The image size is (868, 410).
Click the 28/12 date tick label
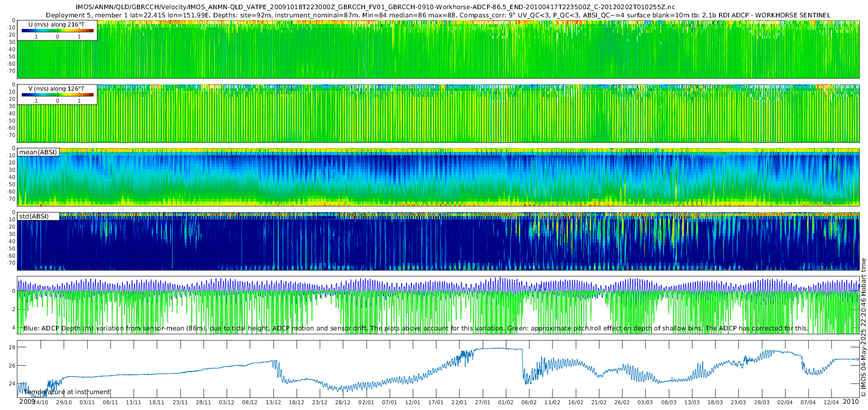tap(343, 402)
